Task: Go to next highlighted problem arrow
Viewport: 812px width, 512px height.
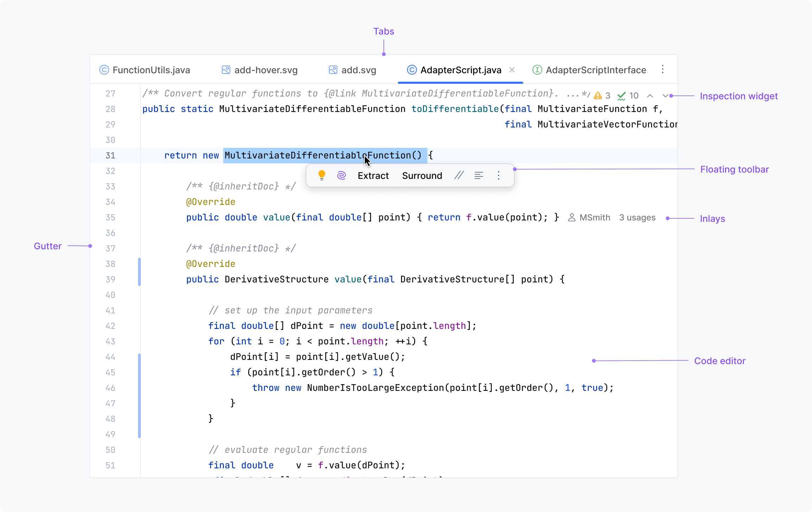Action: tap(665, 96)
